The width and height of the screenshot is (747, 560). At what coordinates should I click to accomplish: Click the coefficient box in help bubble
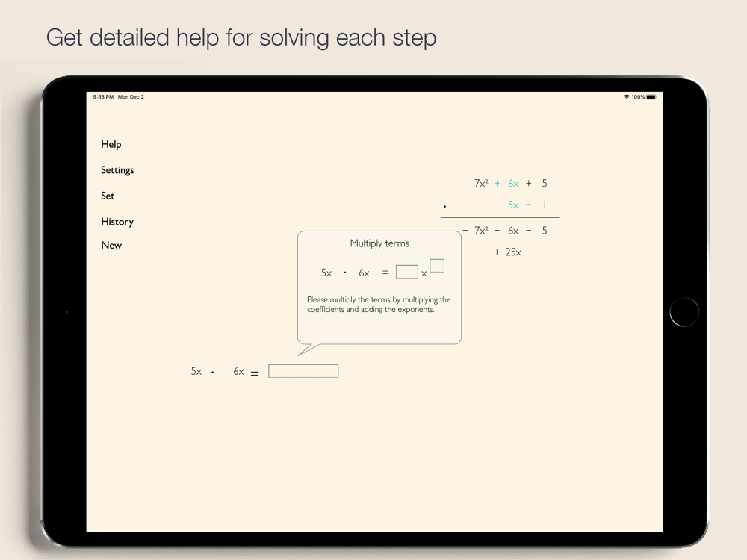tap(406, 272)
